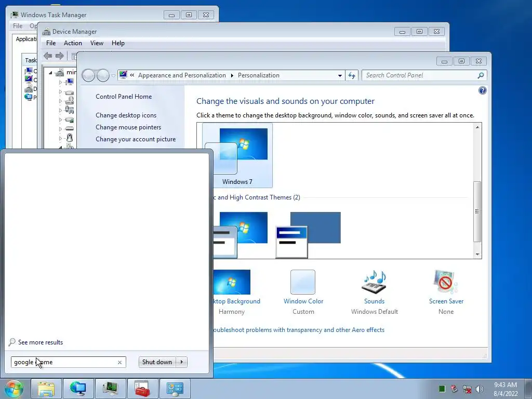Click Device Manager toolbar forward arrow
532x399 pixels.
(59, 56)
